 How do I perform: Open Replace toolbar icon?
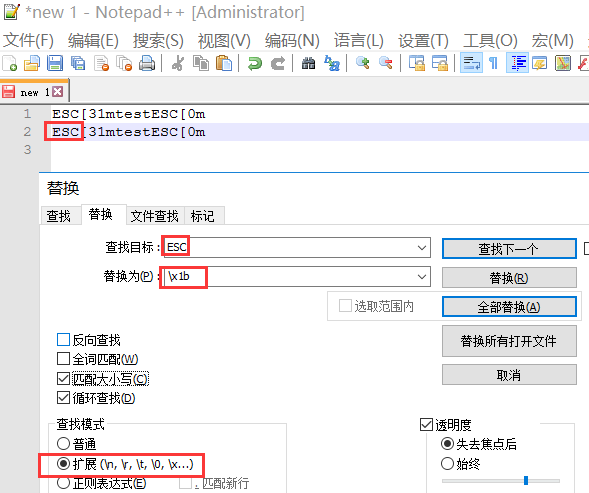pyautogui.click(x=332, y=63)
